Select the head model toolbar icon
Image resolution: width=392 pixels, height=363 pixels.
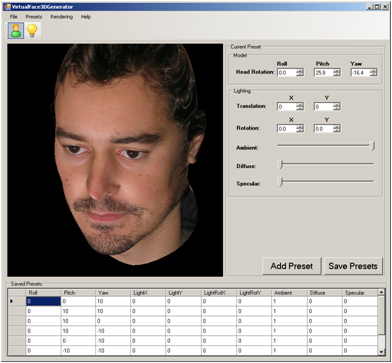coord(16,31)
